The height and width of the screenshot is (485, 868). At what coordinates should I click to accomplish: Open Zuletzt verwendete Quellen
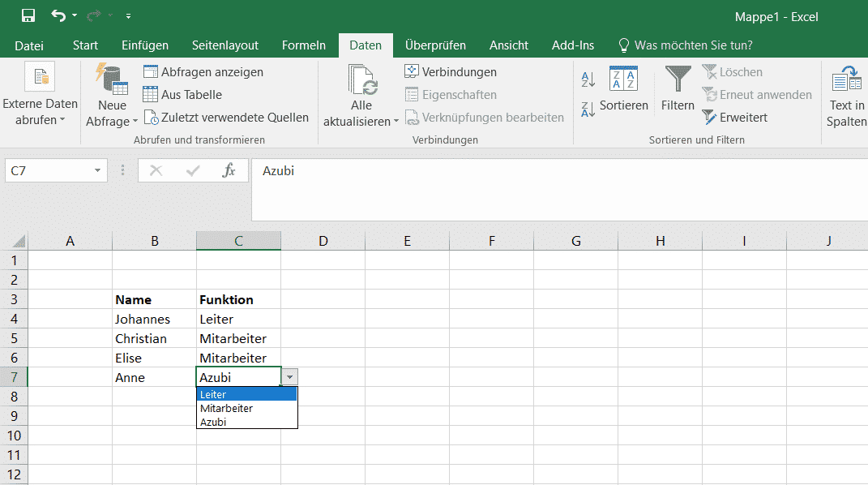226,118
